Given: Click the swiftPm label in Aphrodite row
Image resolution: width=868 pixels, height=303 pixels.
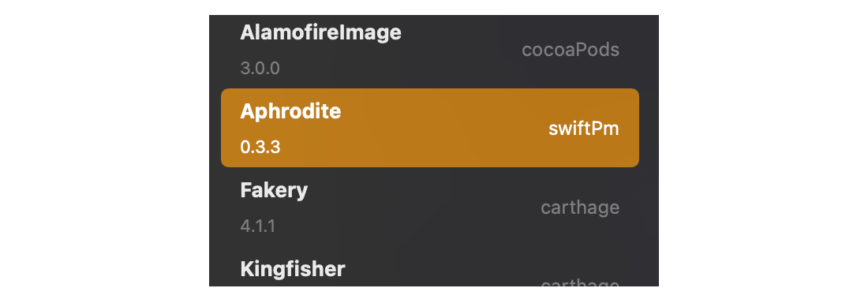Looking at the screenshot, I should tap(583, 129).
